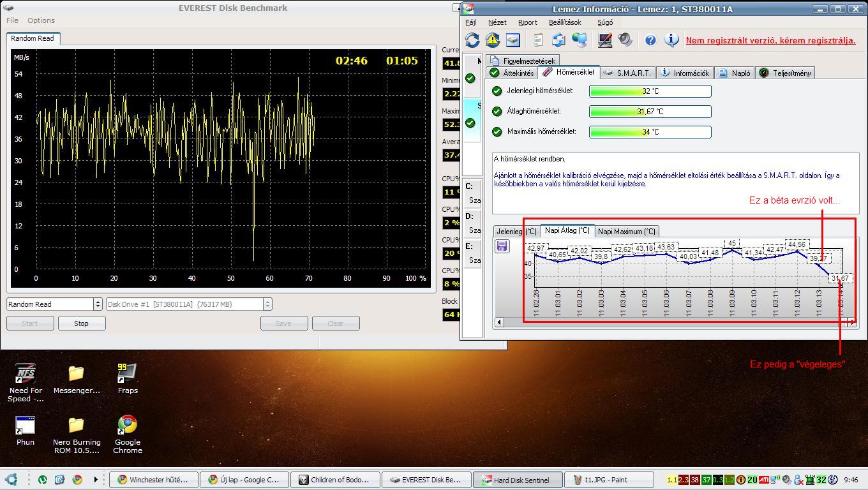Open the Phun desktop shortcut
Screen dimensions: 868x490
26,430
